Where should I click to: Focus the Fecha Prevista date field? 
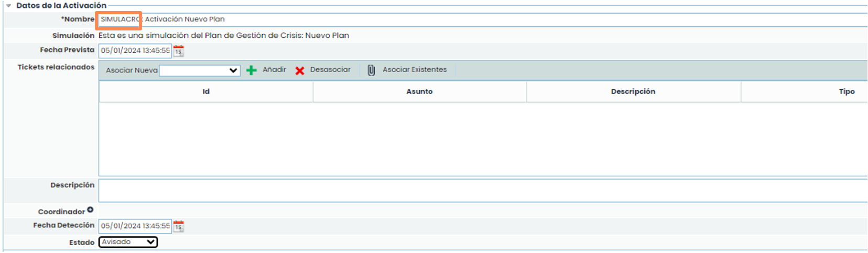135,51
